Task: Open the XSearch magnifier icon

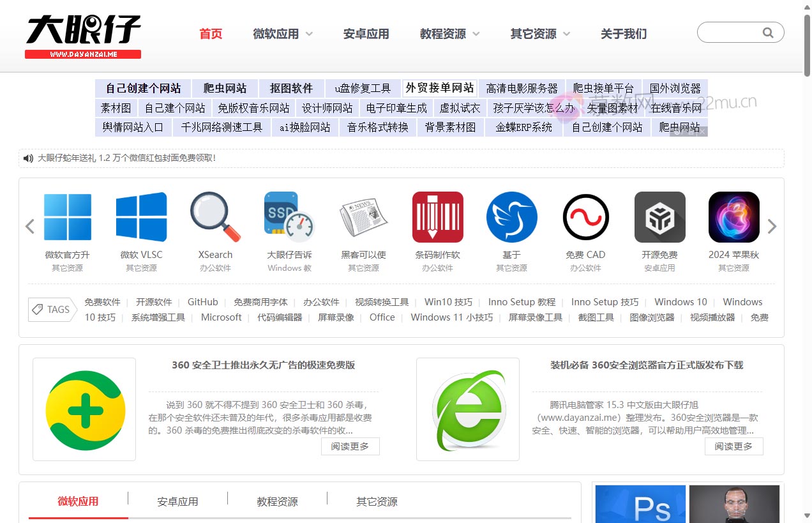Action: tap(215, 217)
